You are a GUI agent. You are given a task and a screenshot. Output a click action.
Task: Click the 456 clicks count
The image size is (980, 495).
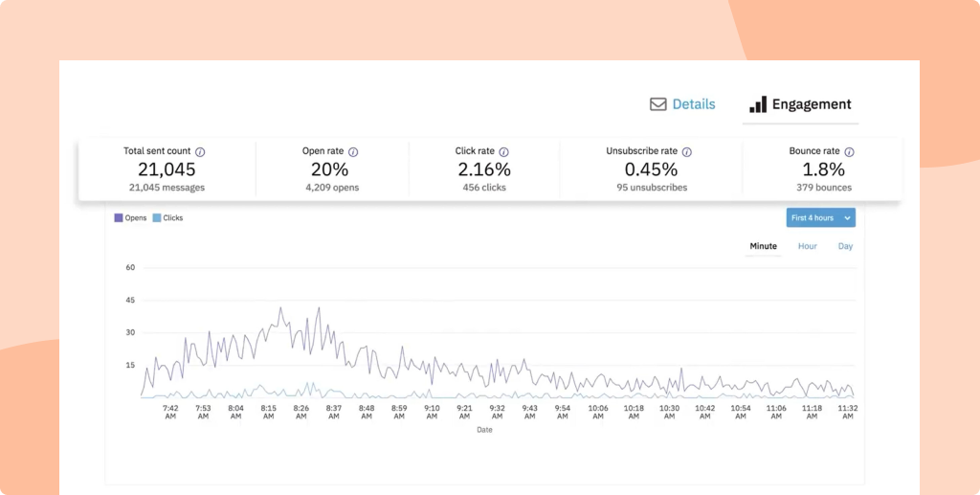click(482, 188)
